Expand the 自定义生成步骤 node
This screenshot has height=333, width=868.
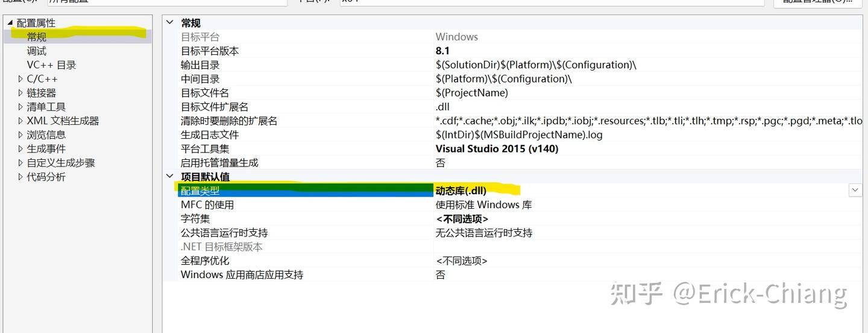click(20, 163)
